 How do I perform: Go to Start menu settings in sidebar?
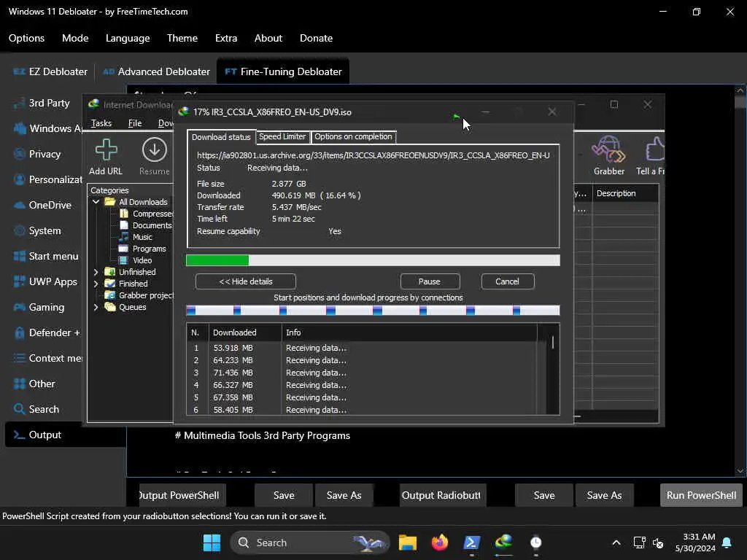coord(46,256)
